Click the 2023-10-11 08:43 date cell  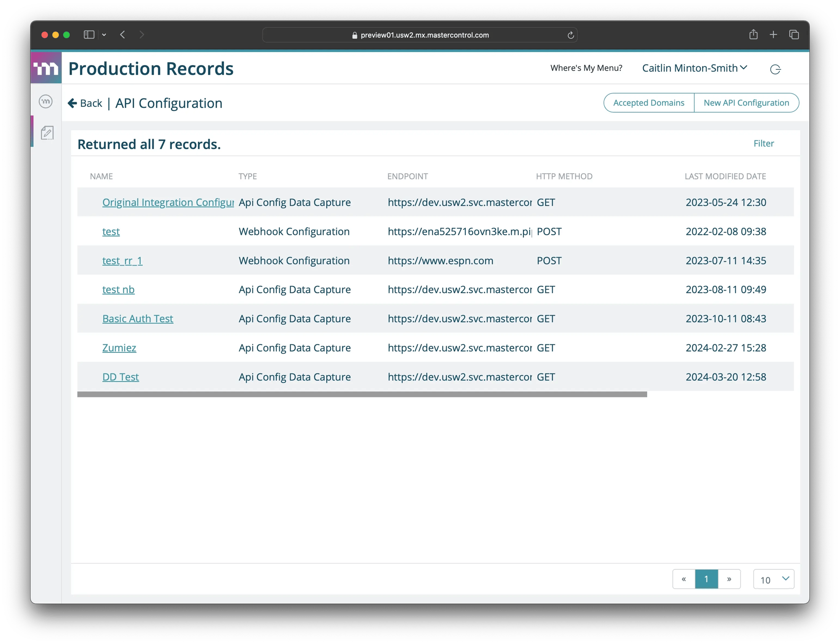726,318
